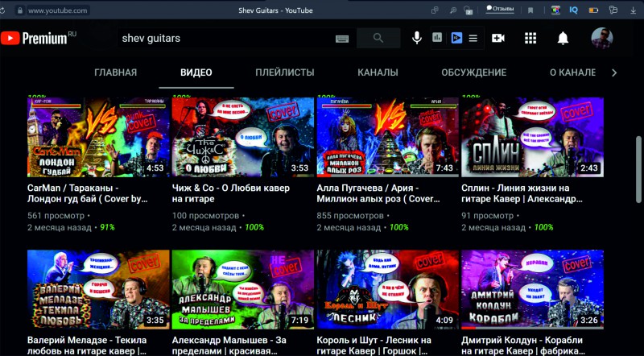Click the magnifier search button
This screenshot has width=644, height=356.
click(378, 38)
